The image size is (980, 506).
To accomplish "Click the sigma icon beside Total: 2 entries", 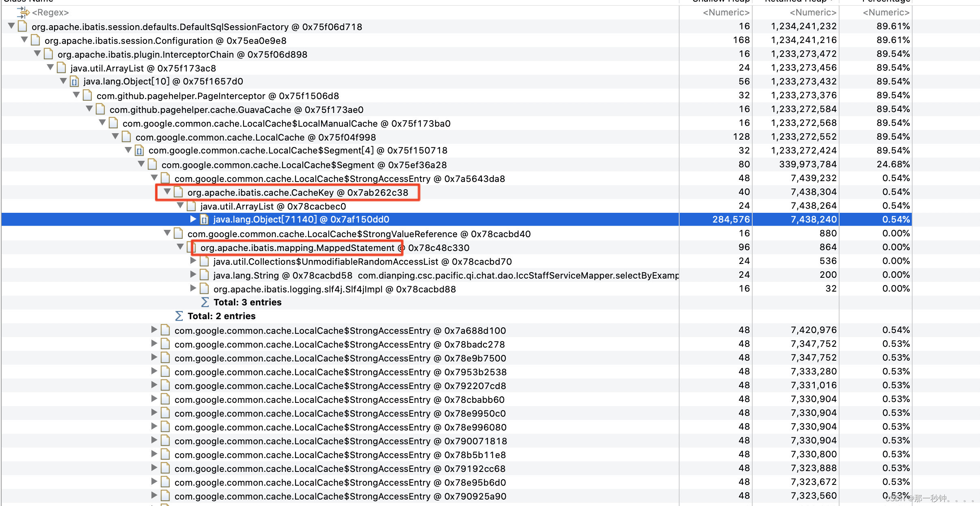I will (x=179, y=316).
